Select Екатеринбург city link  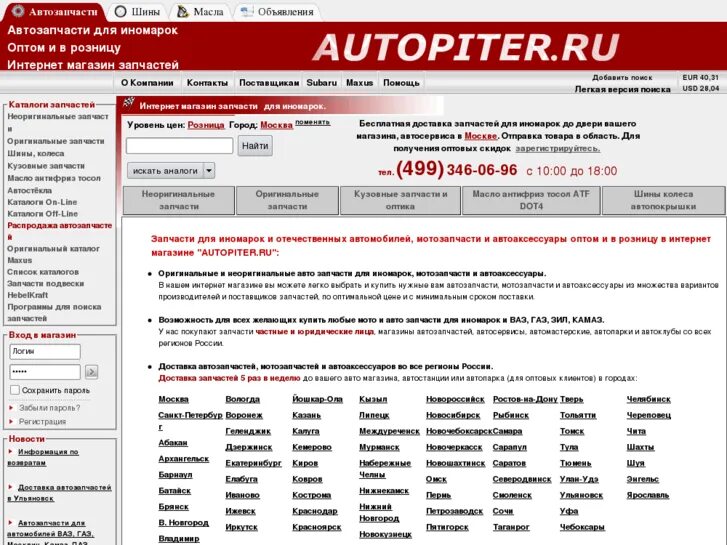[x=253, y=463]
